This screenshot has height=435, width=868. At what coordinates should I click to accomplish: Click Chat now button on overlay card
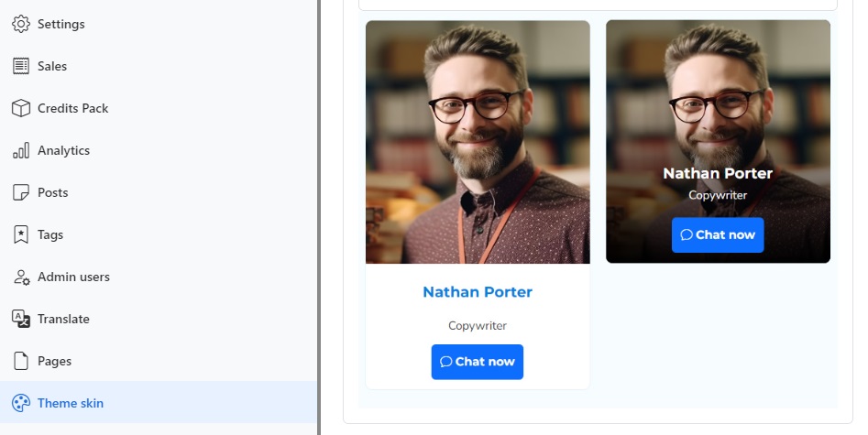tap(718, 235)
